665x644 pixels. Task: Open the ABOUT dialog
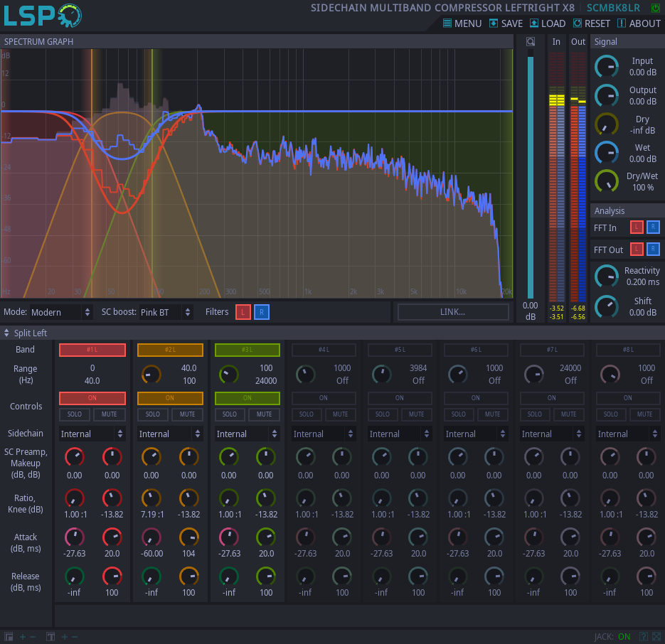coord(639,23)
